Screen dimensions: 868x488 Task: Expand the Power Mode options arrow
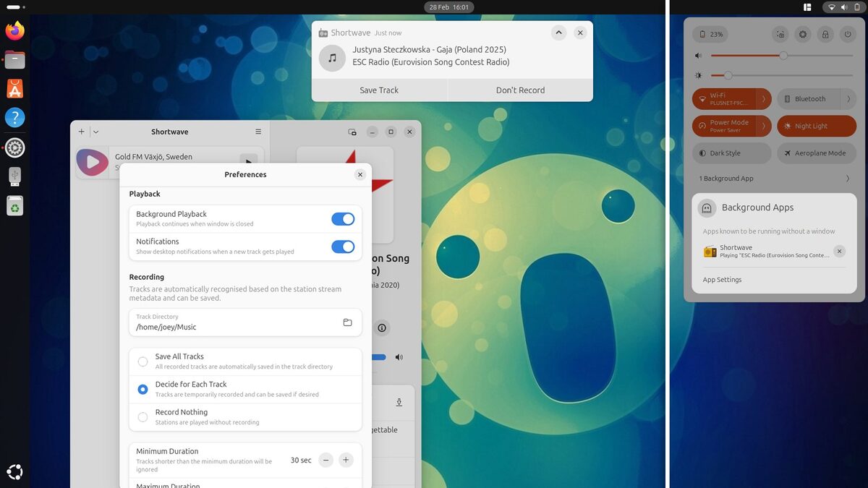point(764,126)
